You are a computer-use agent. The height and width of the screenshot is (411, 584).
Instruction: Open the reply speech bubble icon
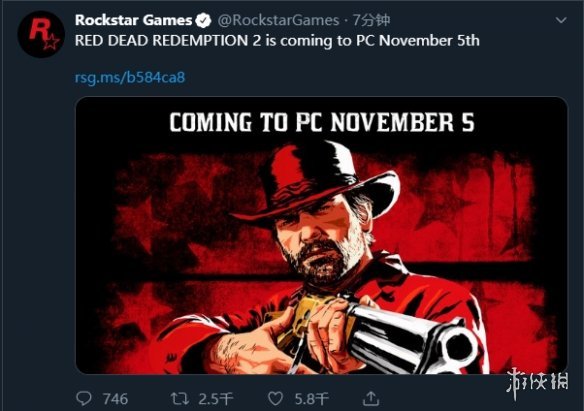point(83,398)
